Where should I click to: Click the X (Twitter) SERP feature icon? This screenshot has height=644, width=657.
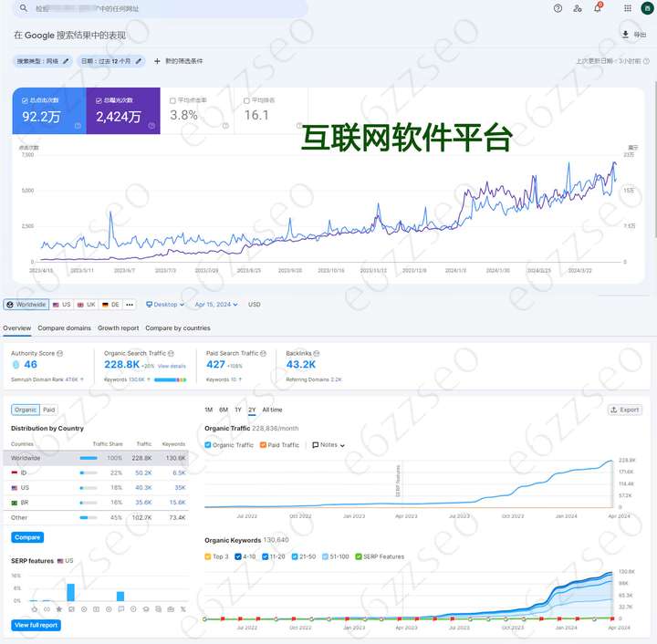pyautogui.click(x=182, y=609)
